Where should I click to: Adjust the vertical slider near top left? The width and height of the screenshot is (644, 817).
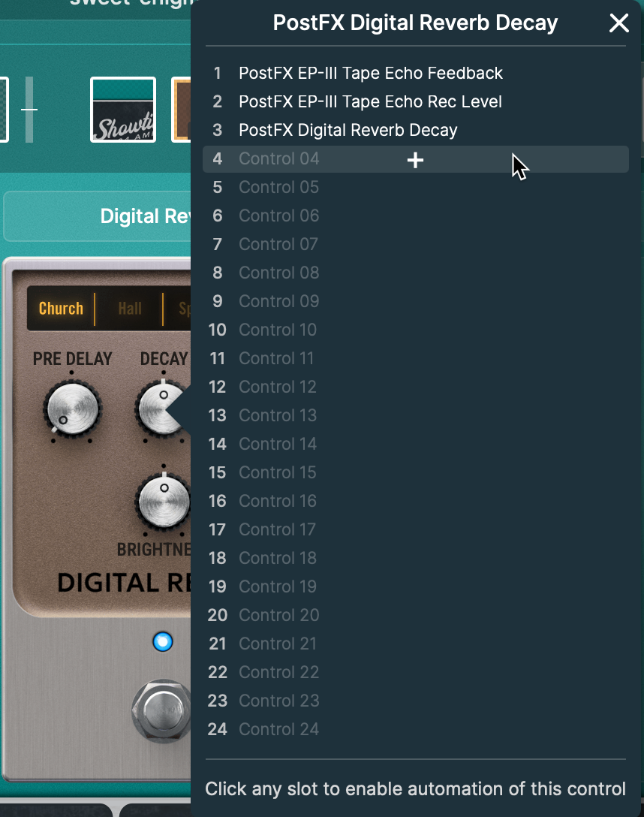pyautogui.click(x=30, y=110)
